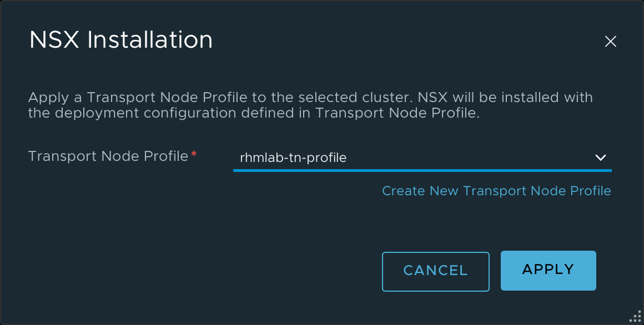This screenshot has width=644, height=325.
Task: Click the Create New Transport Node Profile link
Action: tap(496, 191)
